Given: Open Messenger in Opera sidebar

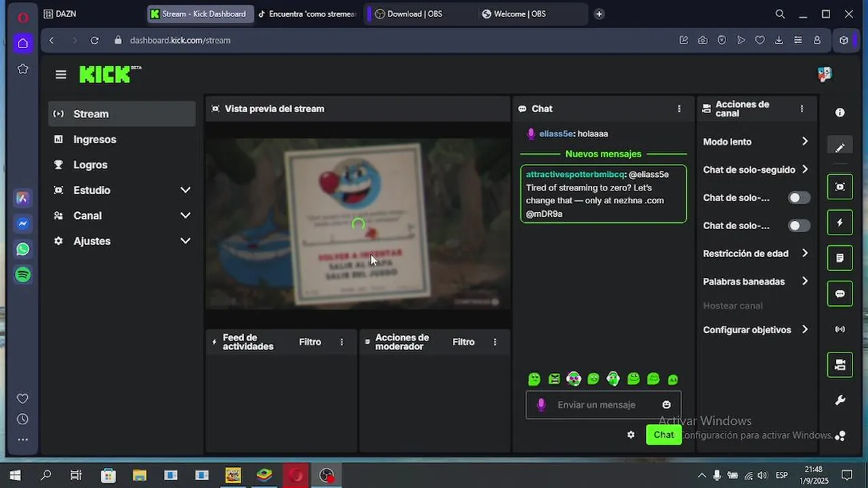Looking at the screenshot, I should (23, 224).
